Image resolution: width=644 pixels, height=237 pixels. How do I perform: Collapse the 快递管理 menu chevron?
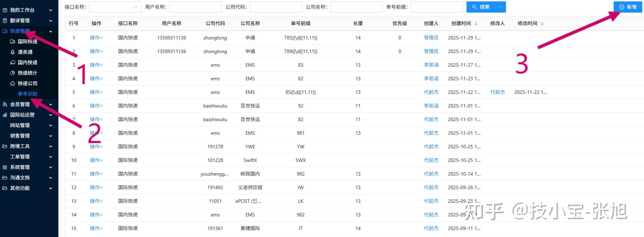(x=51, y=31)
